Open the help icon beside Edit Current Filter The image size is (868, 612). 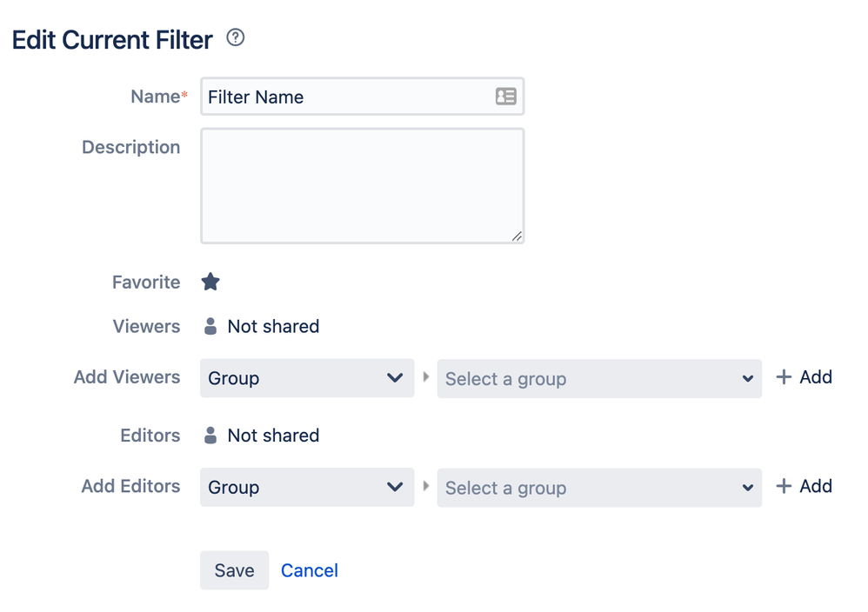pos(235,38)
